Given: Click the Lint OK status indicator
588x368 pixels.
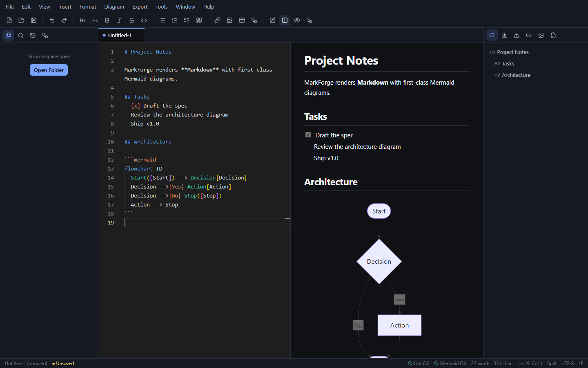Looking at the screenshot, I should point(419,364).
